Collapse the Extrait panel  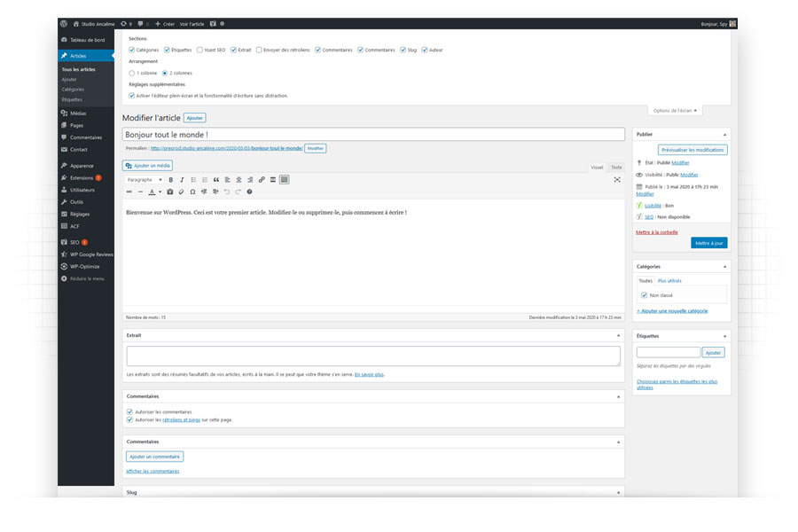click(x=618, y=335)
